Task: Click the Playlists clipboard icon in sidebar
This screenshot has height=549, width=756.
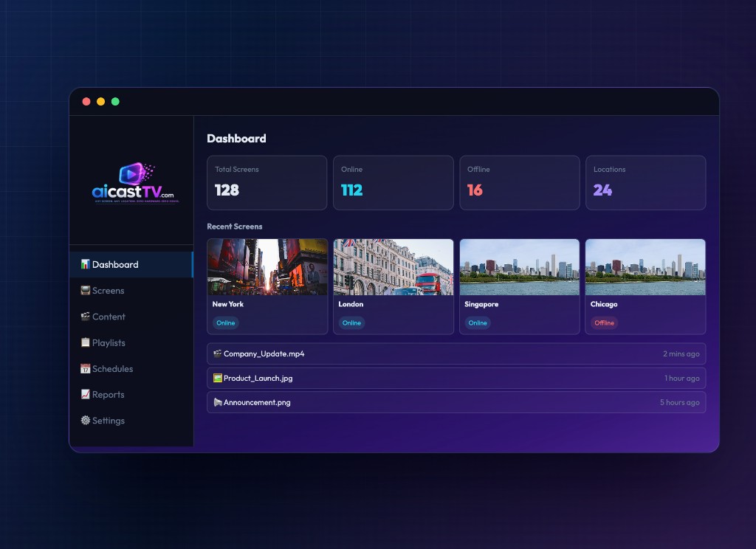Action: [x=86, y=342]
